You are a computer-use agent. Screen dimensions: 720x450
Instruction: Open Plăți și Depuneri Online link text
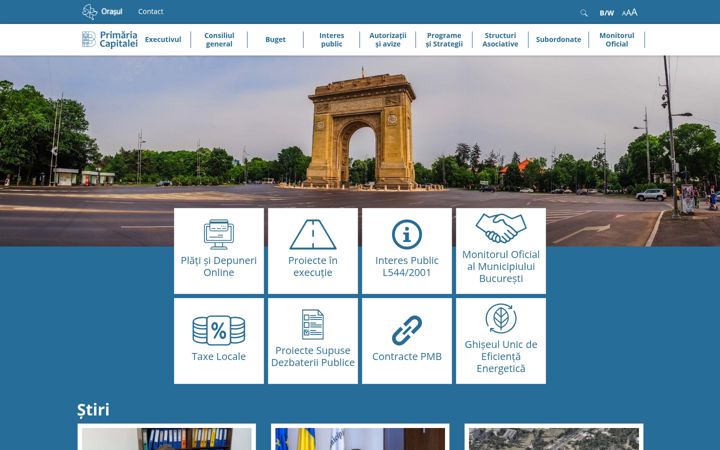point(219,266)
